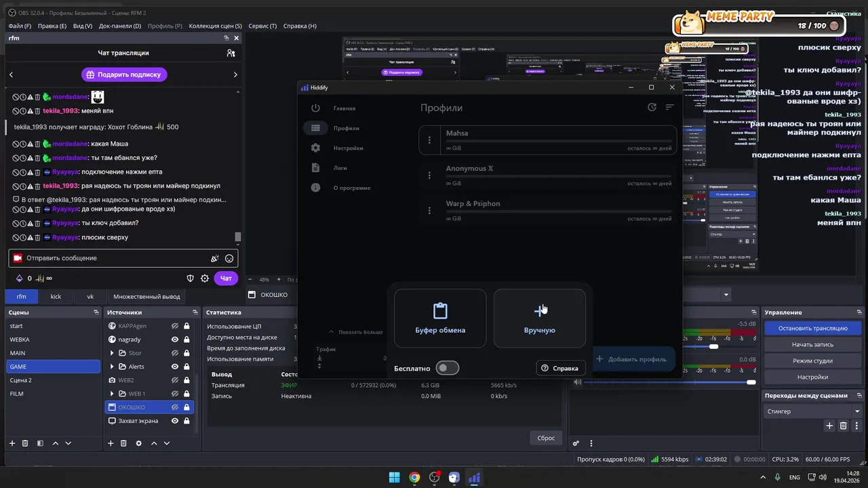
Task: Expand the Alerts group
Action: coord(112,367)
